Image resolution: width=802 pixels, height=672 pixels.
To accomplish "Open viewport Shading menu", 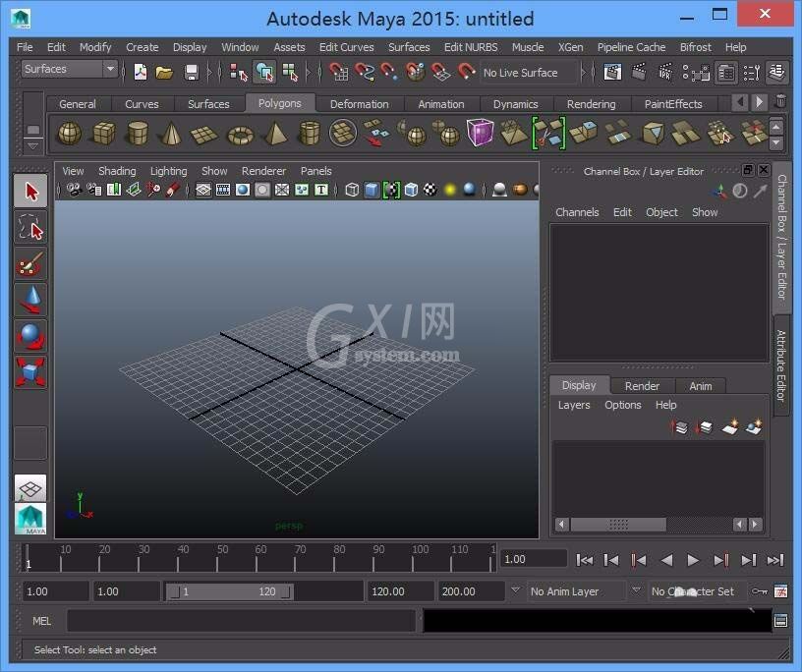I will click(117, 171).
